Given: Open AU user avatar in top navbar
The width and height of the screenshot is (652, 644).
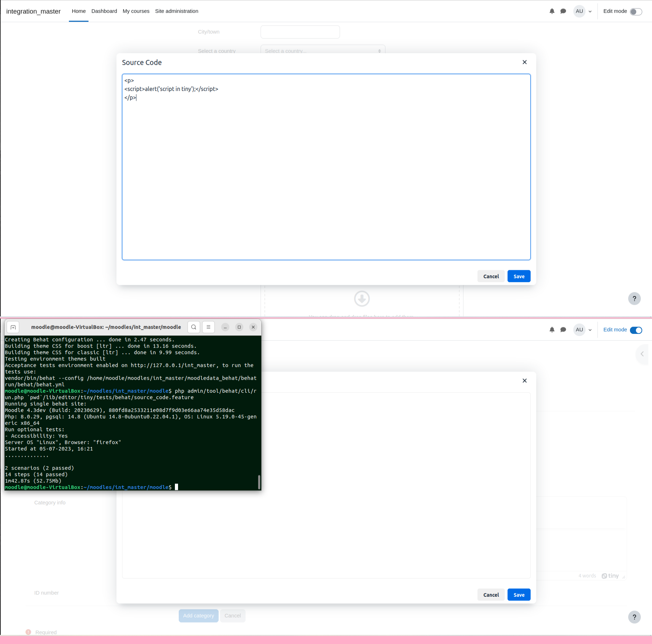Looking at the screenshot, I should [579, 11].
